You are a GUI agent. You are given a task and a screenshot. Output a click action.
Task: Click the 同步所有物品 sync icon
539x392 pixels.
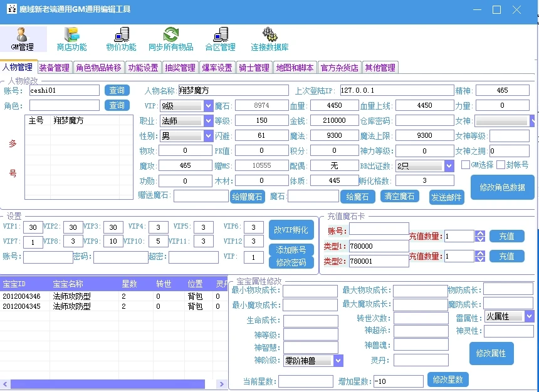click(x=171, y=39)
